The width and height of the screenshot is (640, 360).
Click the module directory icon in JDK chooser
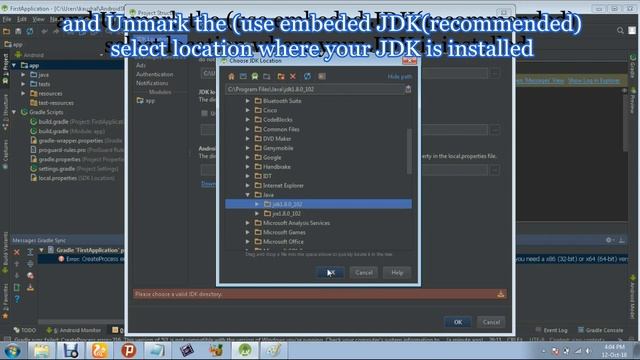(x=267, y=76)
